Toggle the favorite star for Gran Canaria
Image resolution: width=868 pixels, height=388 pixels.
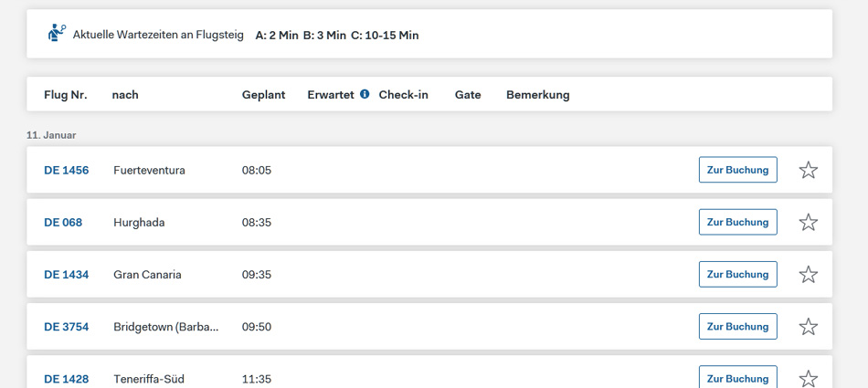point(809,274)
